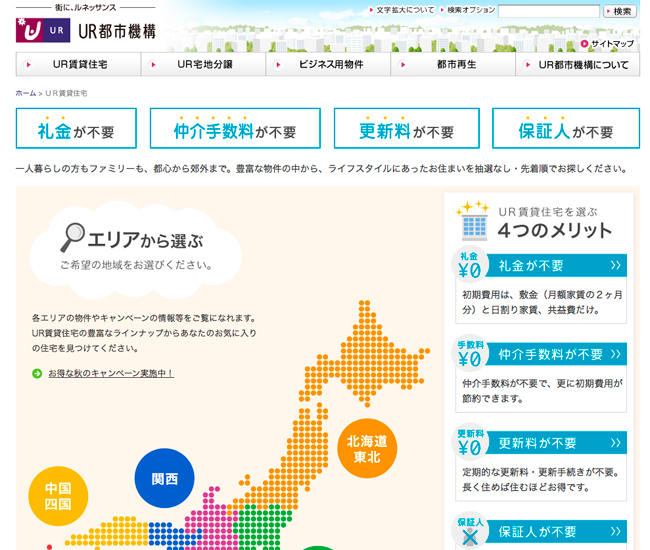650x550 pixels.
Task: Click the 更新料 ¥0 badge icon
Action: click(x=469, y=443)
